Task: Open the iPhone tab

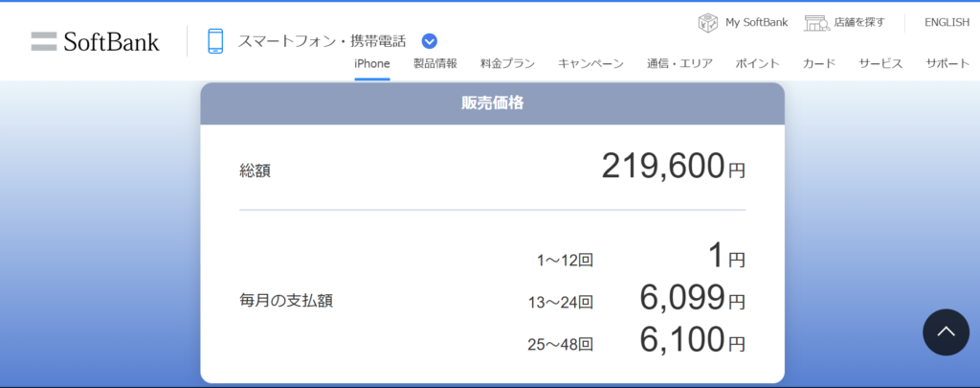Action: 372,63
